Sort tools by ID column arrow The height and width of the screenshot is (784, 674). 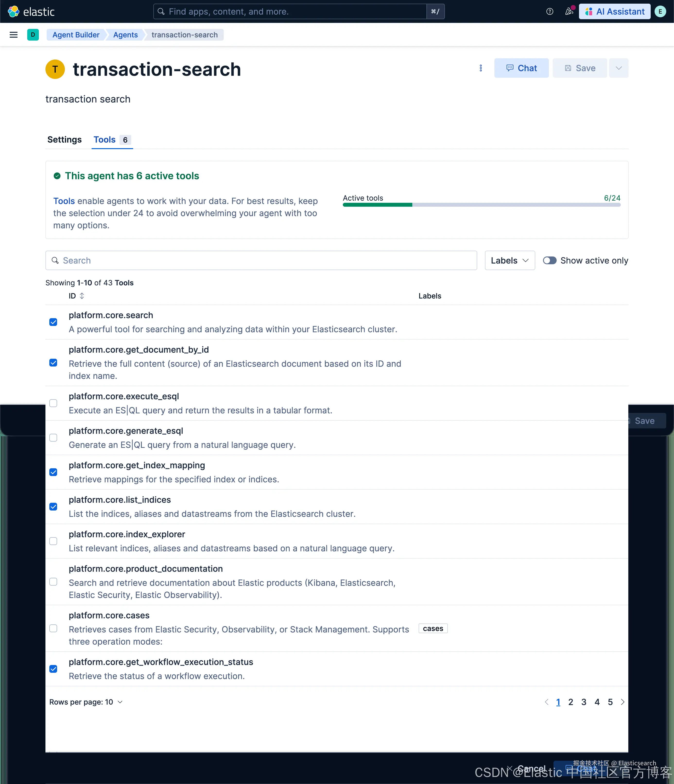82,296
